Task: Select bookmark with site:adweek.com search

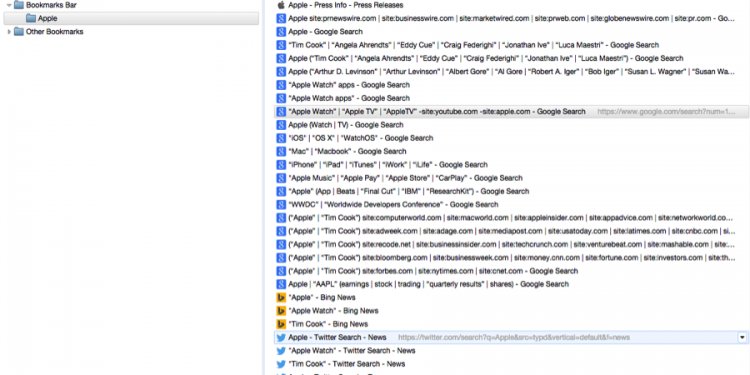Action: [512, 231]
